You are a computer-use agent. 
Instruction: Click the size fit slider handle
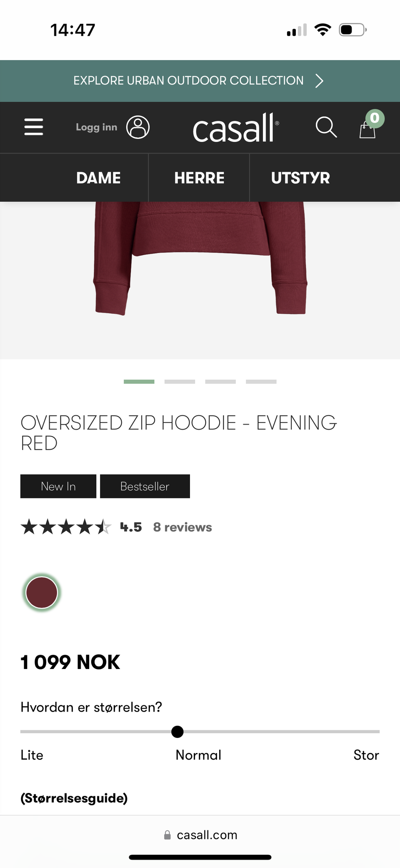coord(177,732)
